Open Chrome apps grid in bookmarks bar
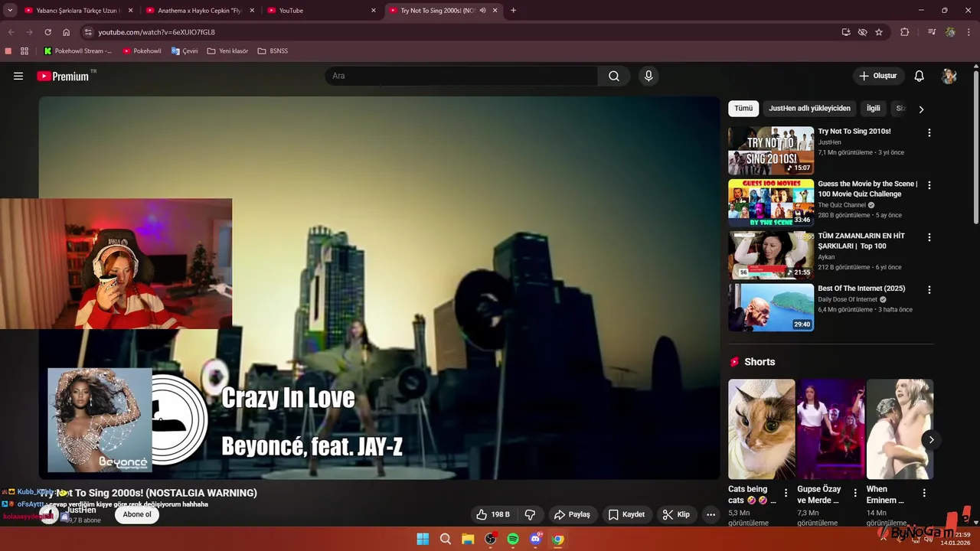The width and height of the screenshot is (980, 551). coord(24,51)
